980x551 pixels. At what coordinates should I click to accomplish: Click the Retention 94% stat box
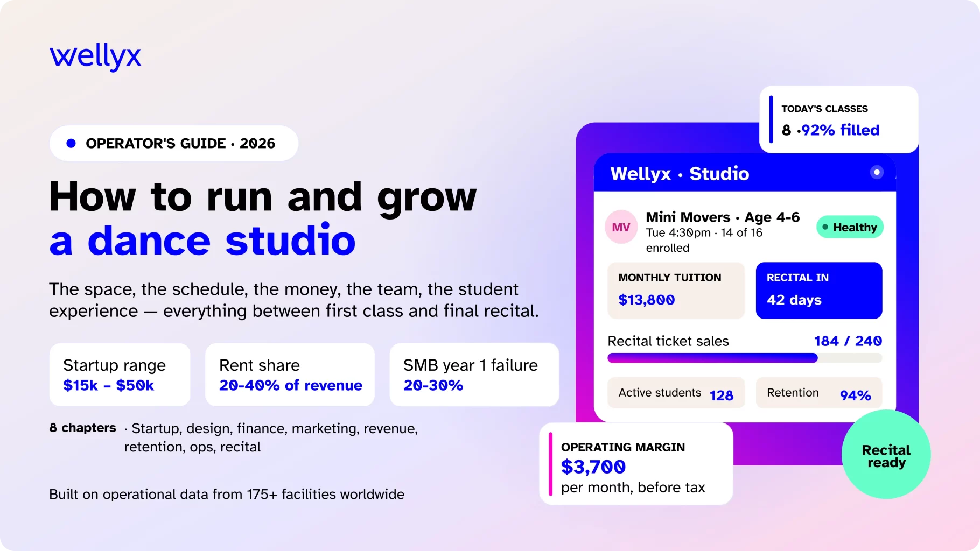pyautogui.click(x=818, y=393)
